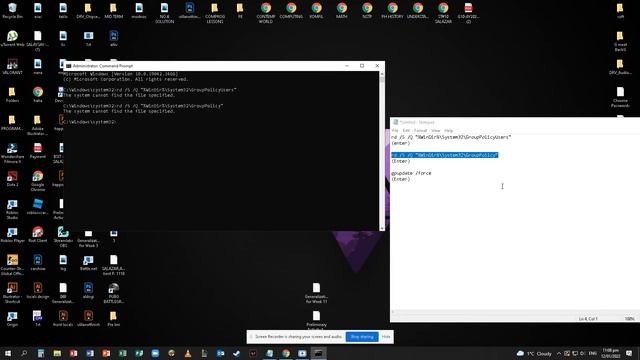
Task: Show hidden system tray icons
Action: pos(559,353)
